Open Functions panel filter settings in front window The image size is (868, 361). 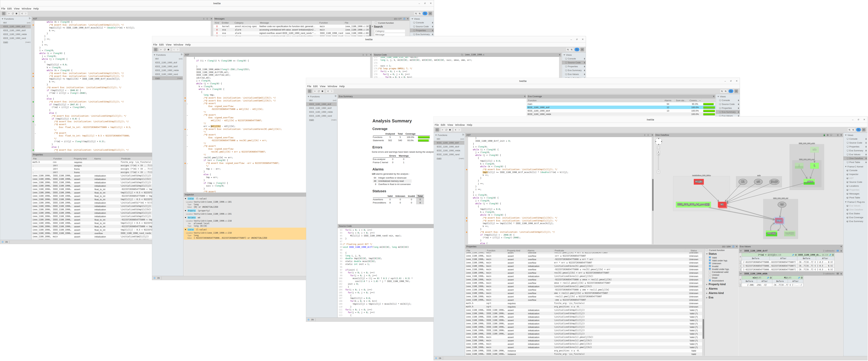coord(463,135)
